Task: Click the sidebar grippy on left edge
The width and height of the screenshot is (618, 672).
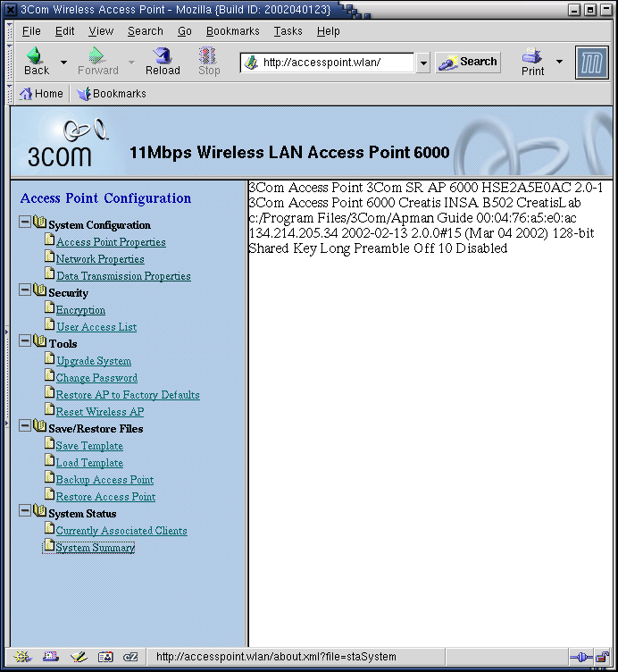Action: pyautogui.click(x=7, y=377)
